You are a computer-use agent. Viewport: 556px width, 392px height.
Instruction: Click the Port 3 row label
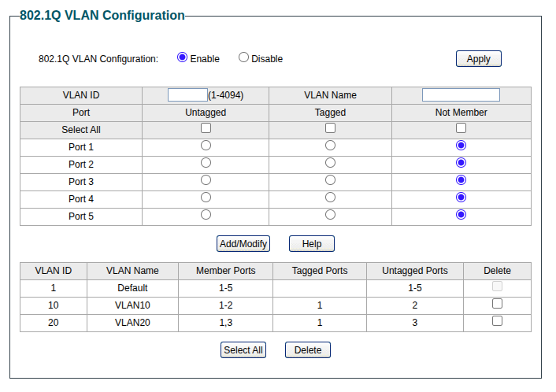tap(81, 182)
